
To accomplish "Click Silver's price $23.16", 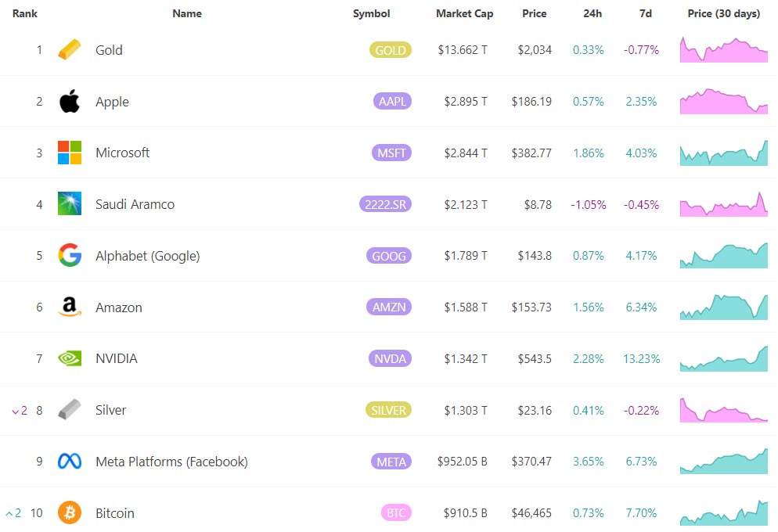I will point(535,411).
